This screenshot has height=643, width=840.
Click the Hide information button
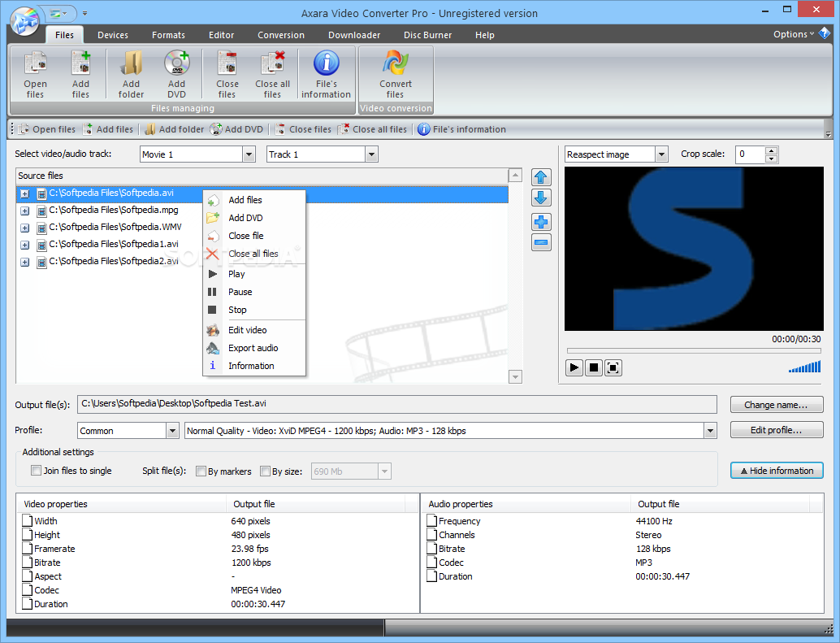pos(777,471)
